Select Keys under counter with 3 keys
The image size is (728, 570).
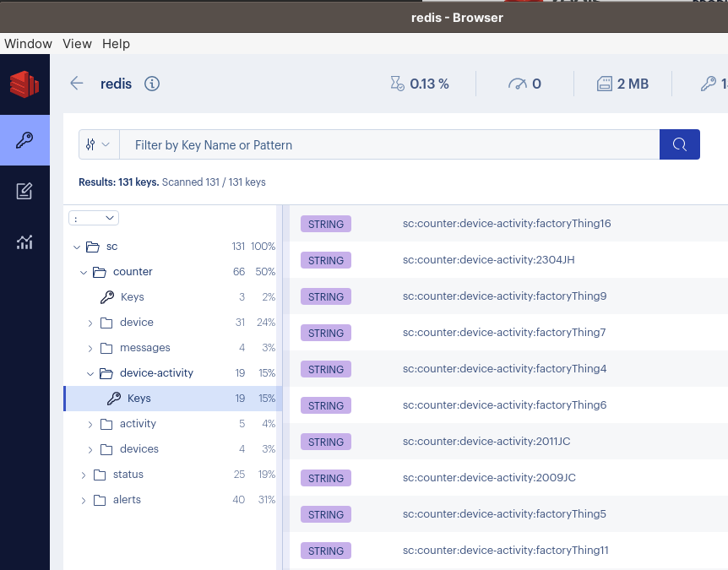173,297
